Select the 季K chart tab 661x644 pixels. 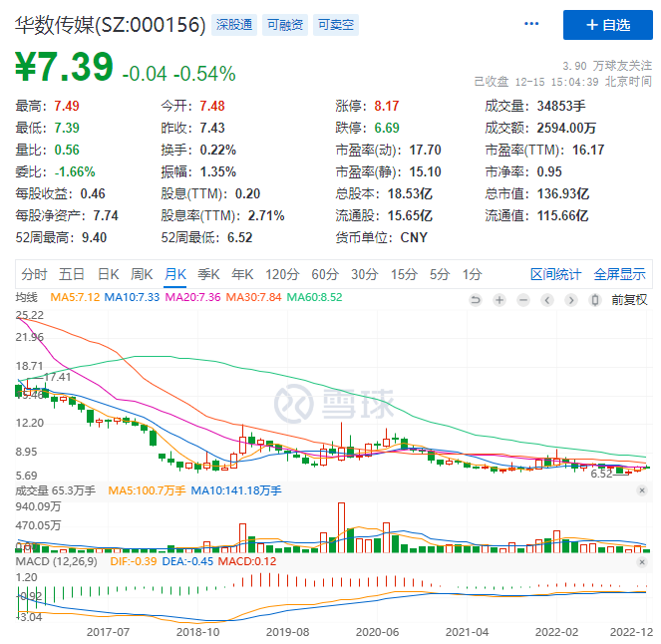click(x=208, y=274)
